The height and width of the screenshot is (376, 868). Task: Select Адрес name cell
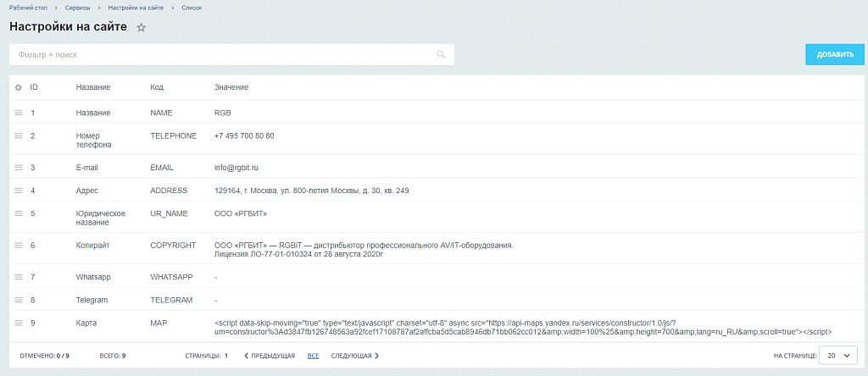(87, 191)
